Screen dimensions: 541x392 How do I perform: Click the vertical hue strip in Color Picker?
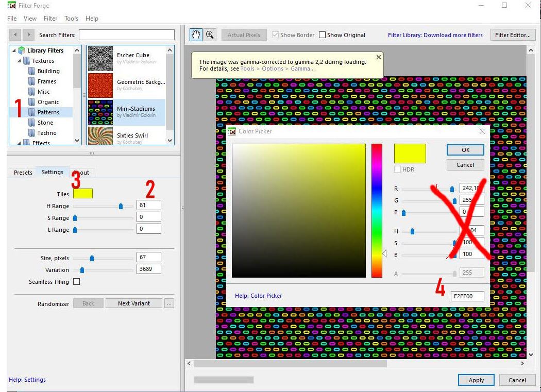(x=377, y=211)
